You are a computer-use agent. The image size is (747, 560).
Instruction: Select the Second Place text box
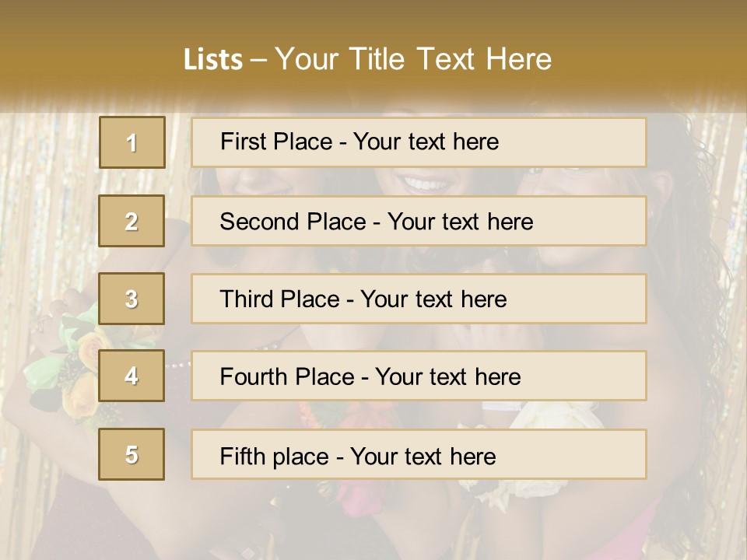coord(419,221)
